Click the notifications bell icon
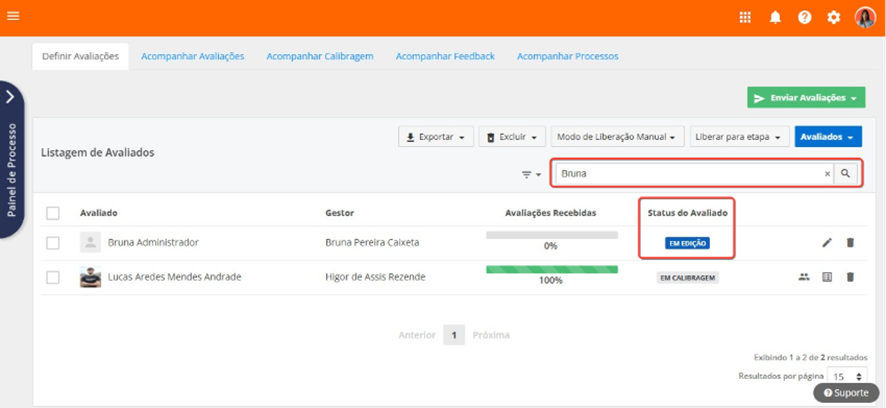 click(x=775, y=17)
